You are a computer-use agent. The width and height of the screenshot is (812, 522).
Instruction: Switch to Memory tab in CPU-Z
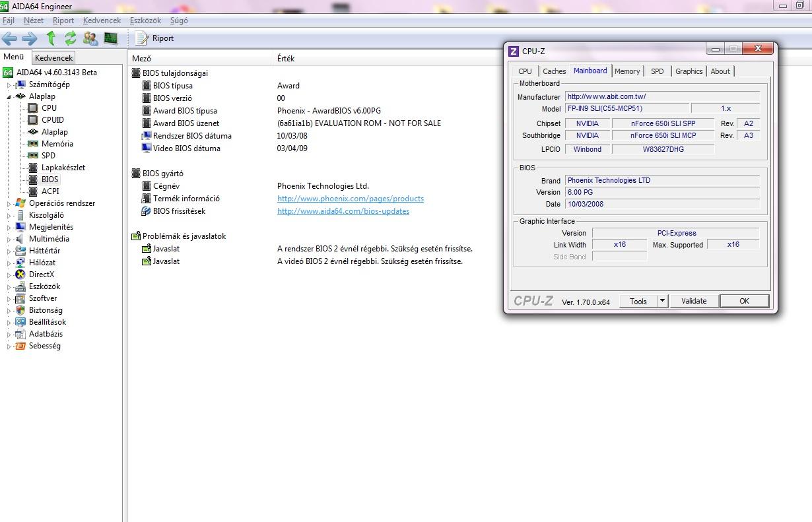(x=627, y=71)
